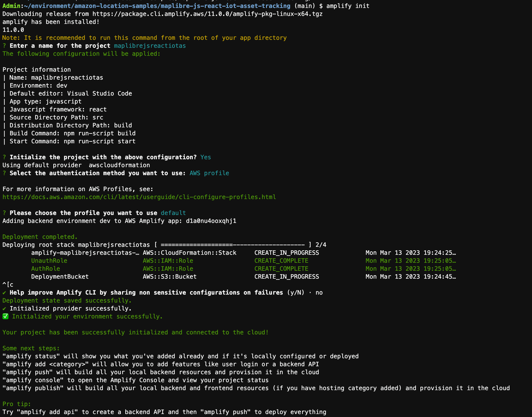532x417 pixels.
Task: Click the "amplify publish" hint line
Action: [x=256, y=388]
